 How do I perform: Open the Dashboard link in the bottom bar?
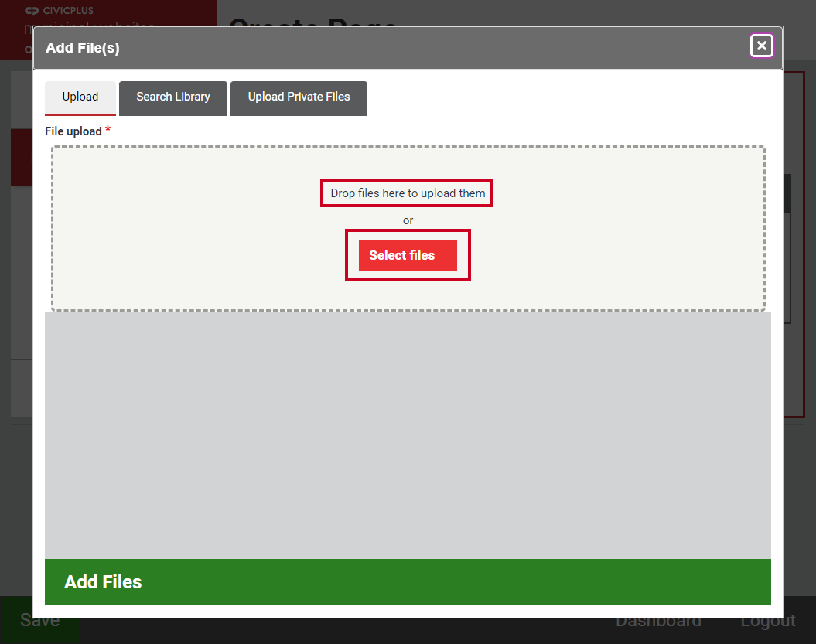tap(658, 620)
